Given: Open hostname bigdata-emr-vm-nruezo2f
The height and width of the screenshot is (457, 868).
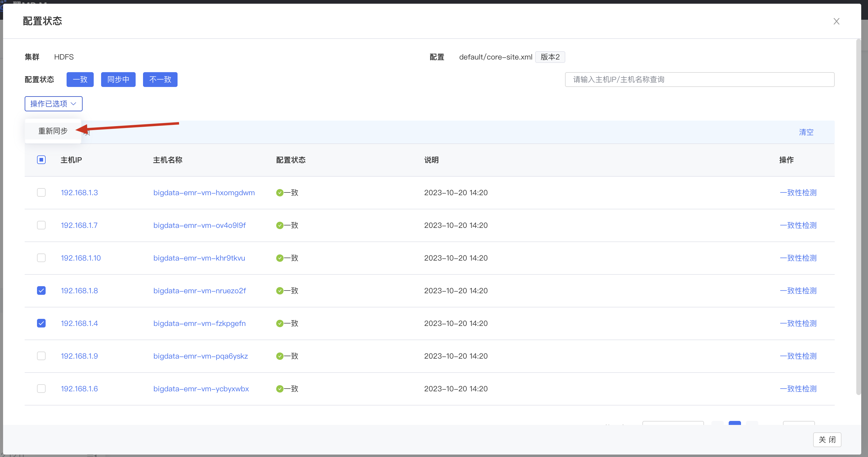Looking at the screenshot, I should tap(199, 291).
